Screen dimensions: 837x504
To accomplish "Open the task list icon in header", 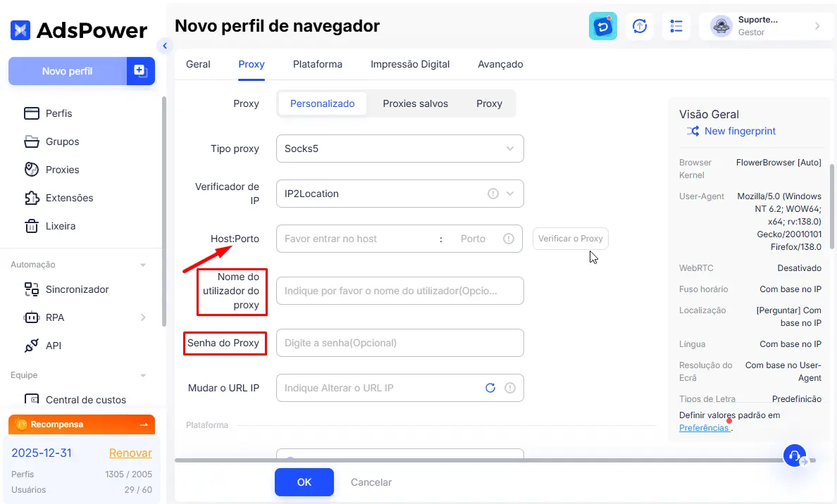I will (x=676, y=26).
